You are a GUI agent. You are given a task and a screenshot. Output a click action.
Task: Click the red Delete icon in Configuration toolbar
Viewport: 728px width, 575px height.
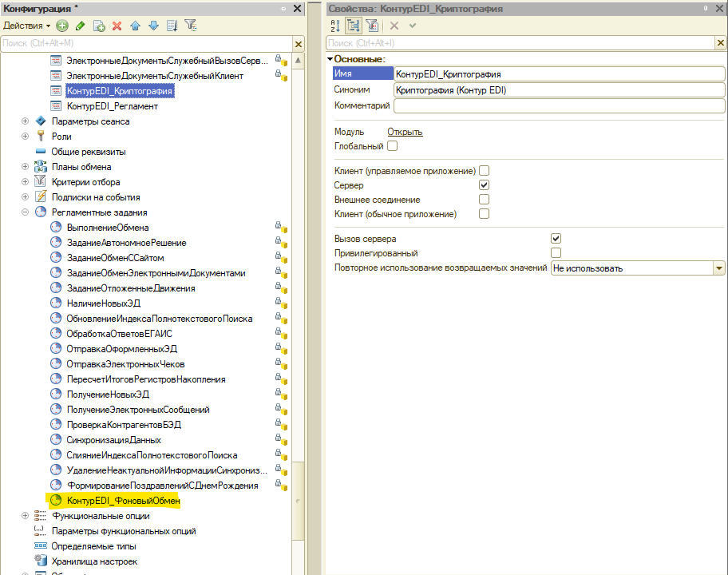117,26
